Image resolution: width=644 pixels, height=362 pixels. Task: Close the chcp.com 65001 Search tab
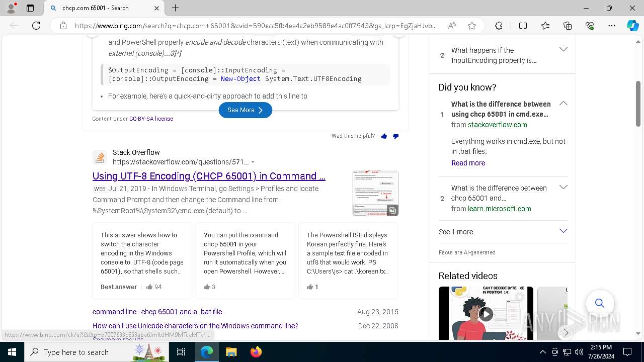point(156,8)
